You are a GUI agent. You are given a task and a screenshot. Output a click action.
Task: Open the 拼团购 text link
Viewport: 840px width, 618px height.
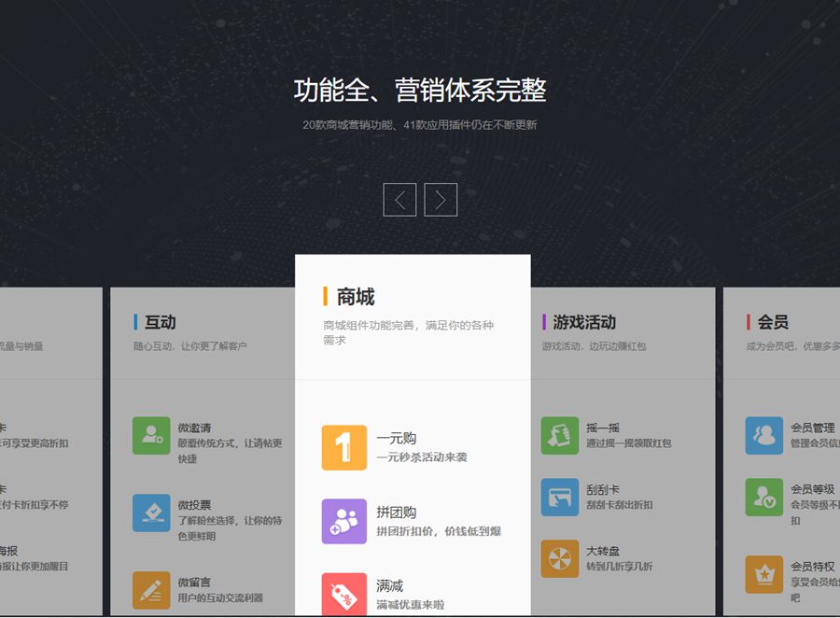(x=397, y=513)
